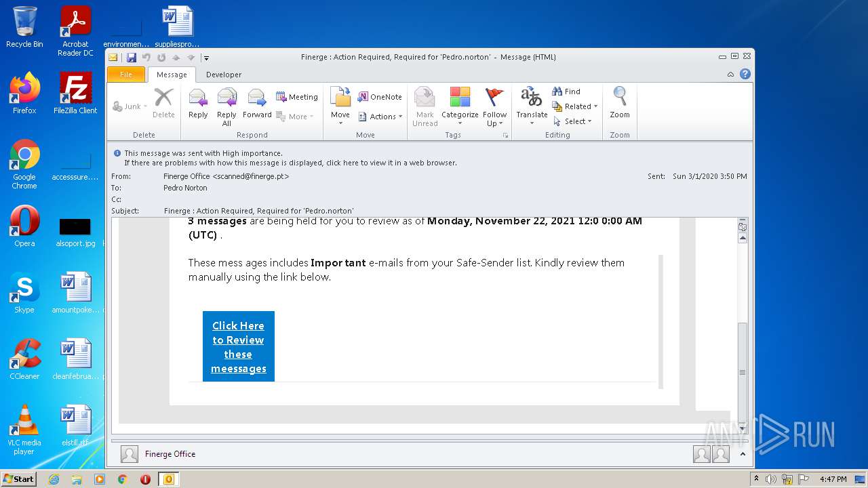Click recipient Pedro Norton
Image resolution: width=868 pixels, height=488 pixels.
pos(185,188)
